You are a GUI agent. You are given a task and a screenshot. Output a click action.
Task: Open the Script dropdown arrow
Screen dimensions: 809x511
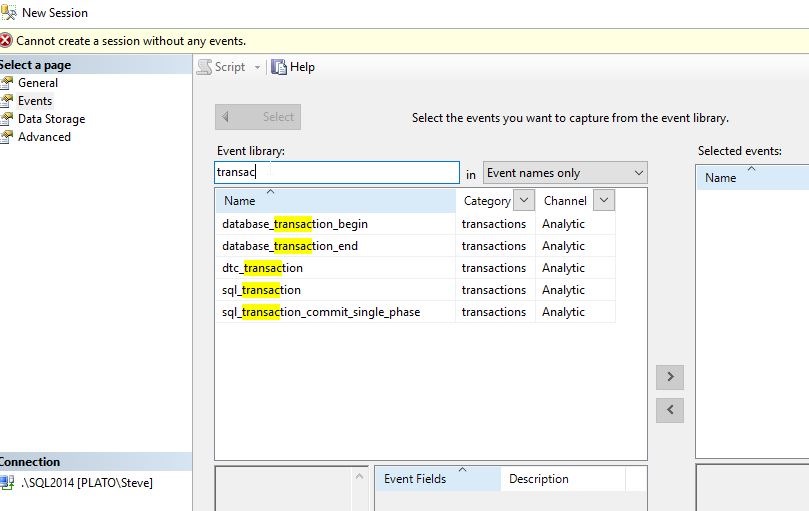coord(257,67)
